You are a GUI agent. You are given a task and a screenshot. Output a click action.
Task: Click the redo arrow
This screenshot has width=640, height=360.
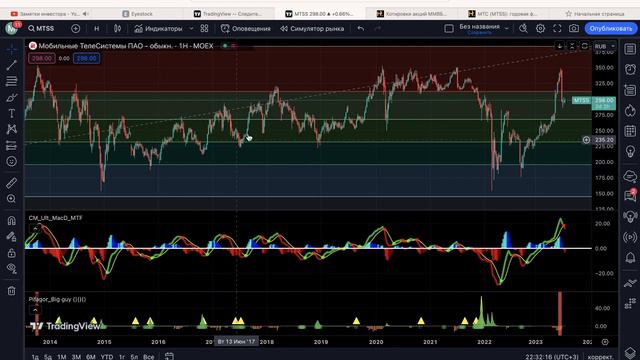378,29
